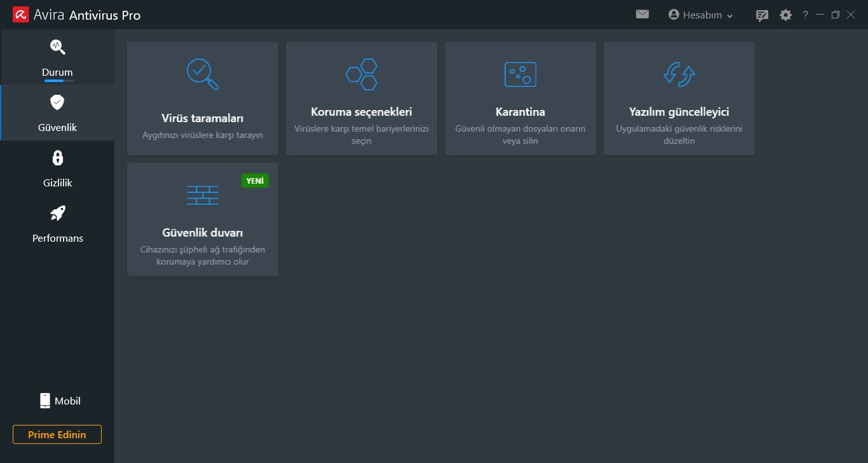868x463 pixels.
Task: Open the Hesabım account dropdown
Action: tap(701, 15)
